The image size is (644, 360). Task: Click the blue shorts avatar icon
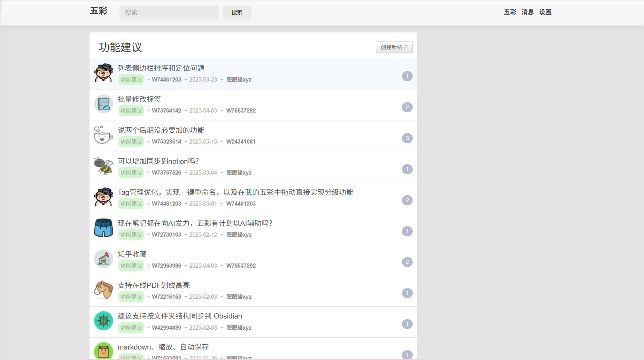103,228
